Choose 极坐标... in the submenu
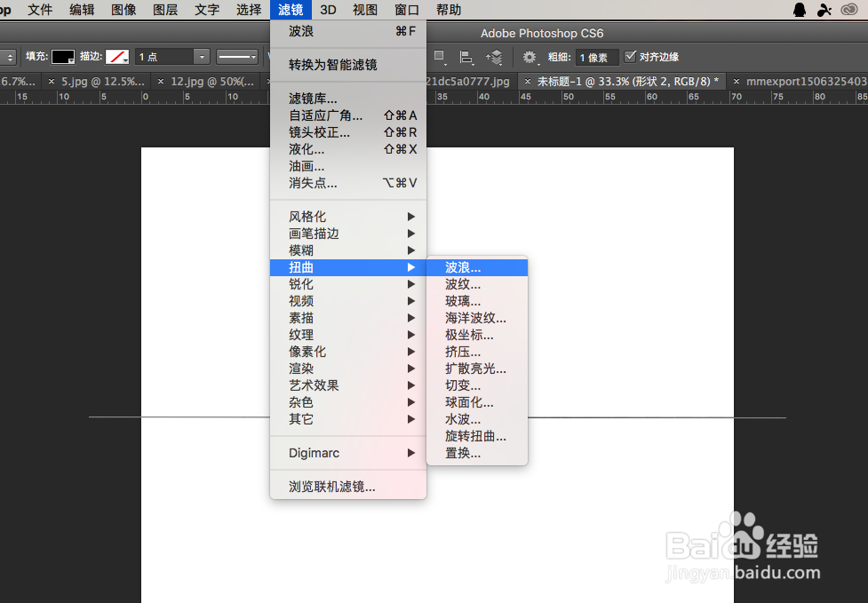Viewport: 868px width, 603px height. [477, 335]
